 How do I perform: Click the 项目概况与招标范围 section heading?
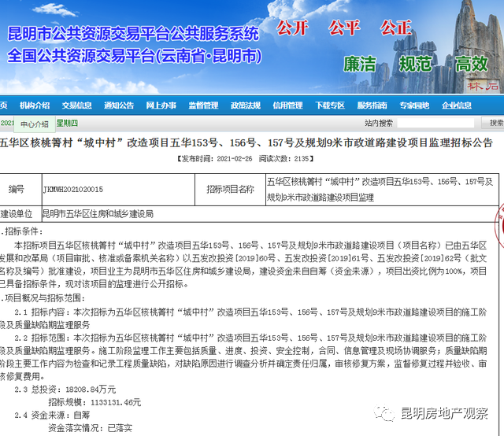43,298
